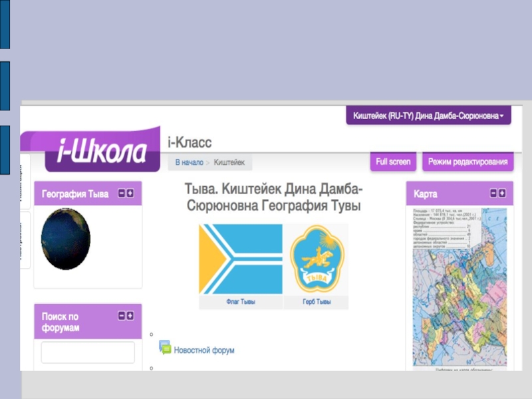The height and width of the screenshot is (399, 532).
Task: Open the Tuva flag image
Action: [241, 259]
